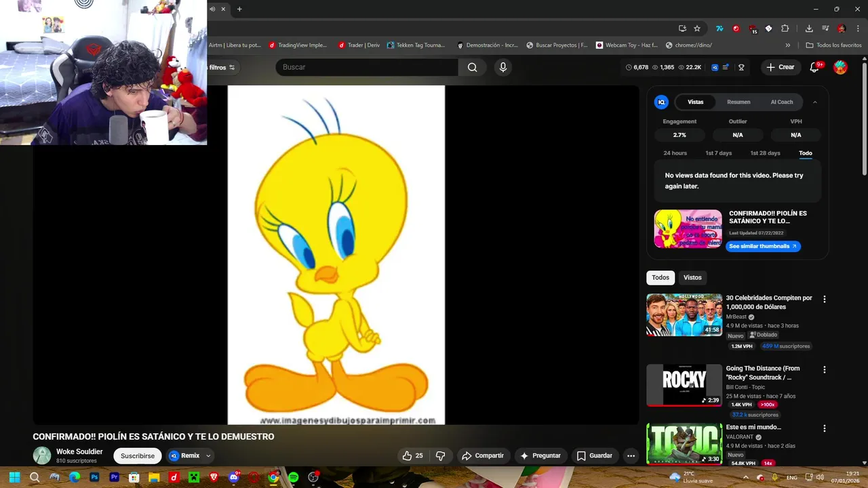
Task: Activate voice search microphone
Action: [502, 67]
